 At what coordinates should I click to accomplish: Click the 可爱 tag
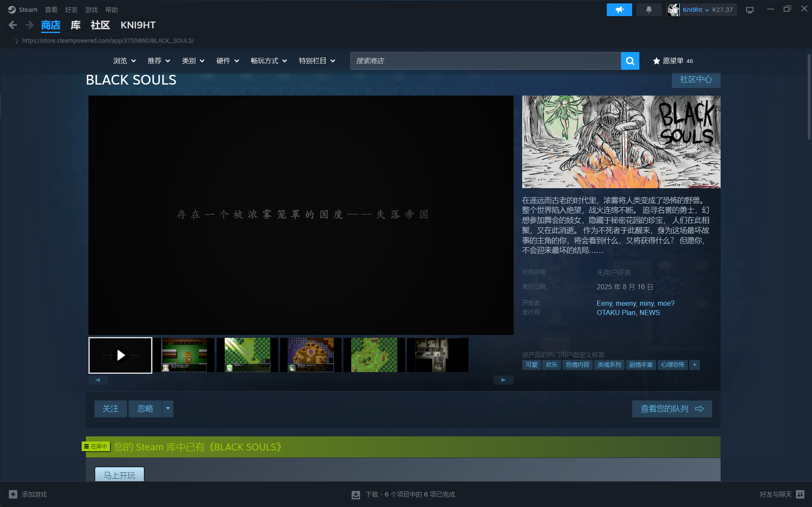pos(531,365)
